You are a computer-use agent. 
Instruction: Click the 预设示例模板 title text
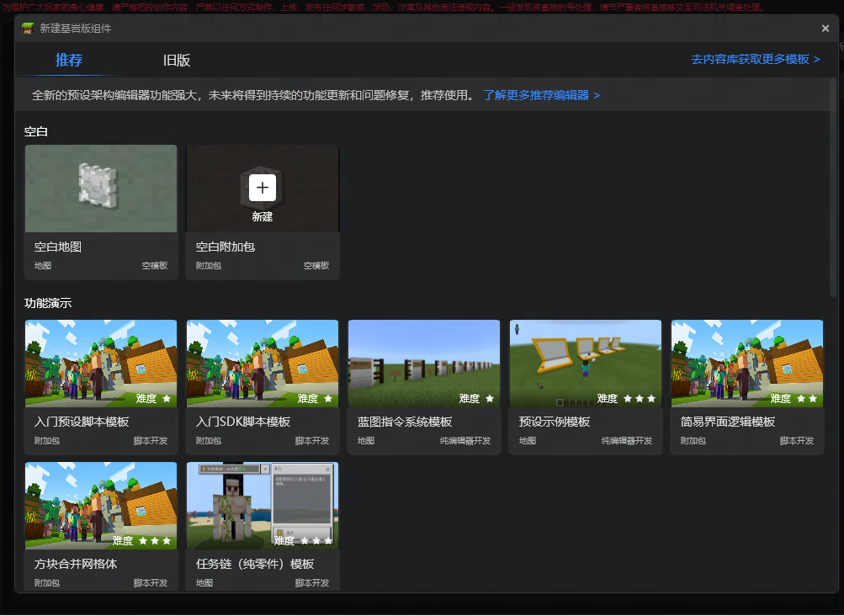click(x=554, y=422)
